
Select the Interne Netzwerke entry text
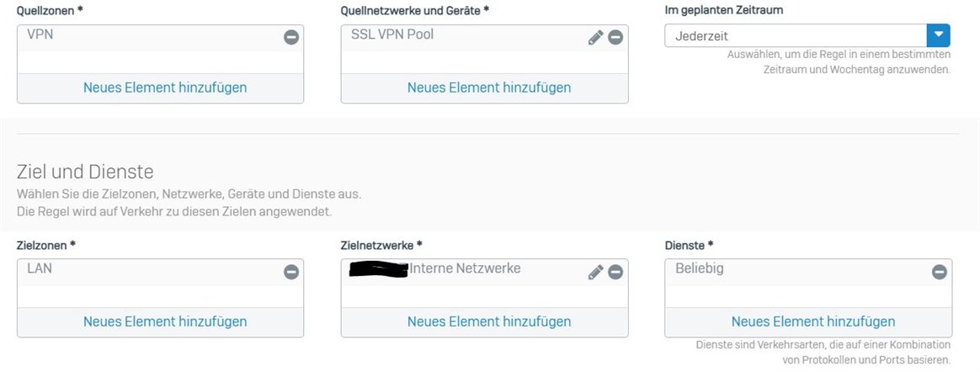coord(465,268)
